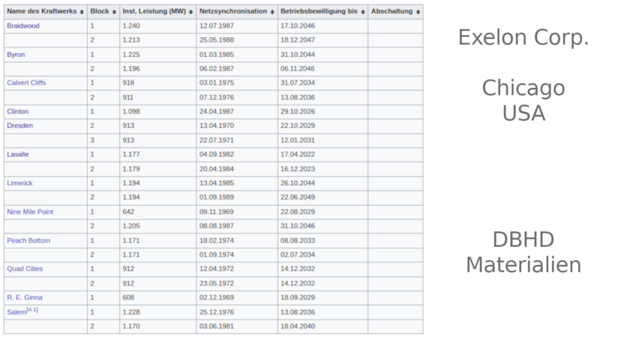Open the Limerick plant link
The height and width of the screenshot is (342, 644).
19,183
